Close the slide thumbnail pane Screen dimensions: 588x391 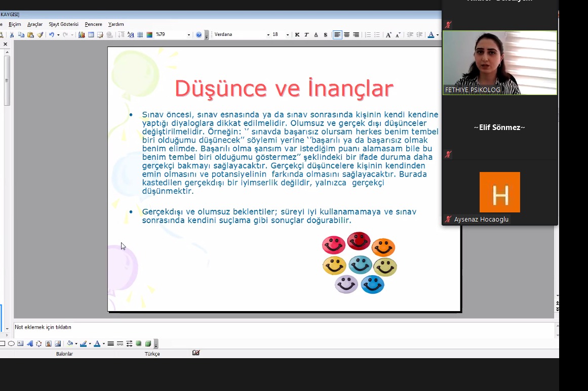coord(5,44)
